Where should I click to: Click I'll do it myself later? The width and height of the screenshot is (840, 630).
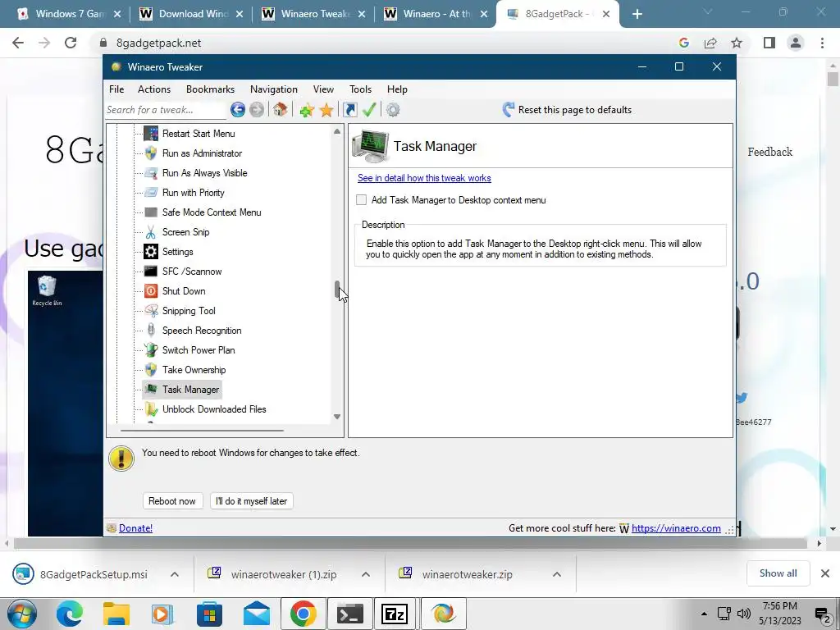tap(251, 501)
